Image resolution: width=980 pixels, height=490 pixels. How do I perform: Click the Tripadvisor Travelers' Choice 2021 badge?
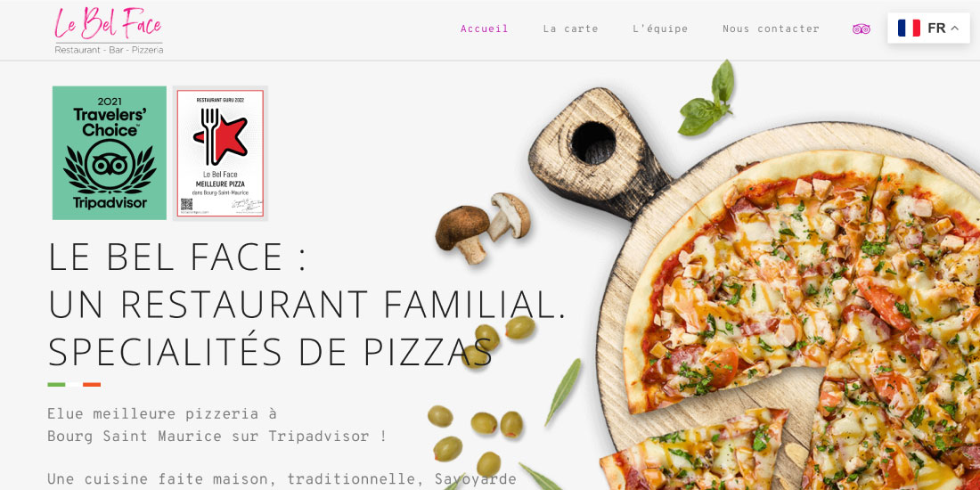pyautogui.click(x=110, y=153)
